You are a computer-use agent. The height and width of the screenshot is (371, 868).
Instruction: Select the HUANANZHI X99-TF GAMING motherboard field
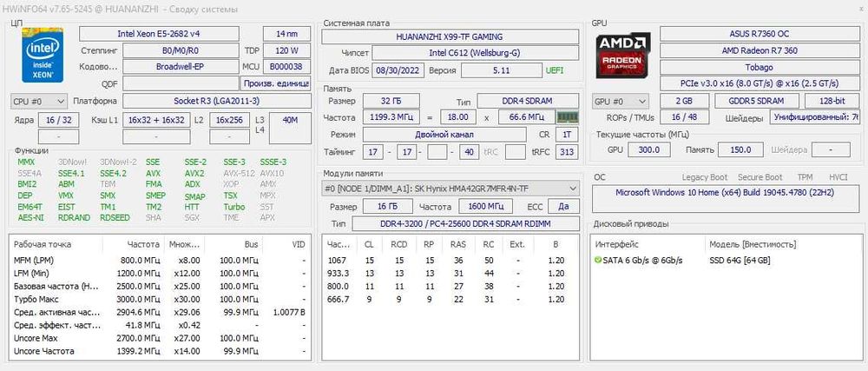[450, 37]
